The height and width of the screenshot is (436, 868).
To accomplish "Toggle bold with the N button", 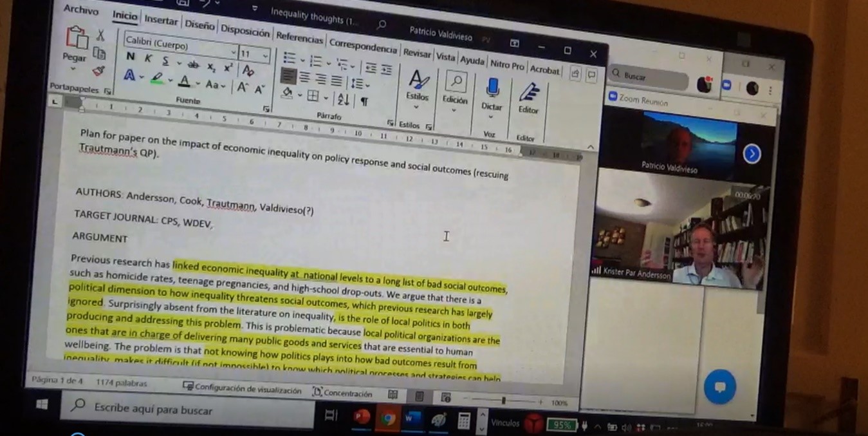I will pyautogui.click(x=131, y=57).
